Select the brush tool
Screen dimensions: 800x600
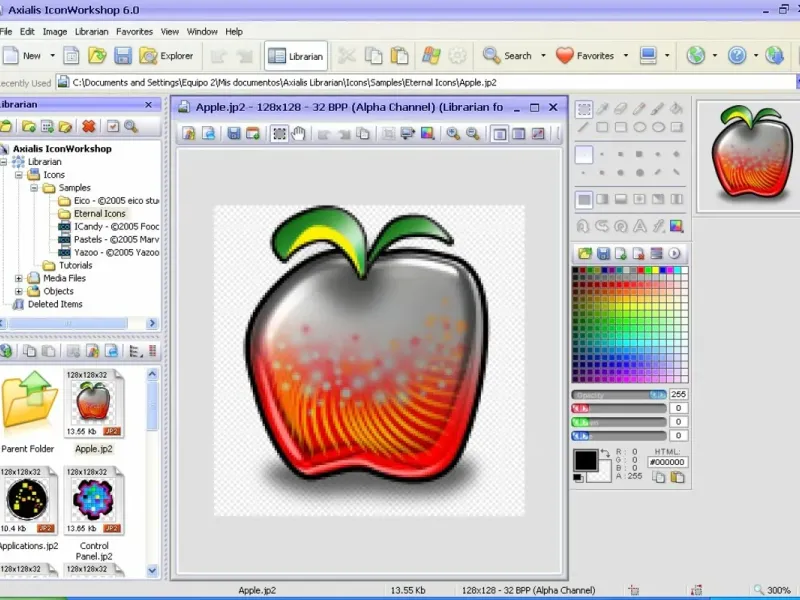658,109
